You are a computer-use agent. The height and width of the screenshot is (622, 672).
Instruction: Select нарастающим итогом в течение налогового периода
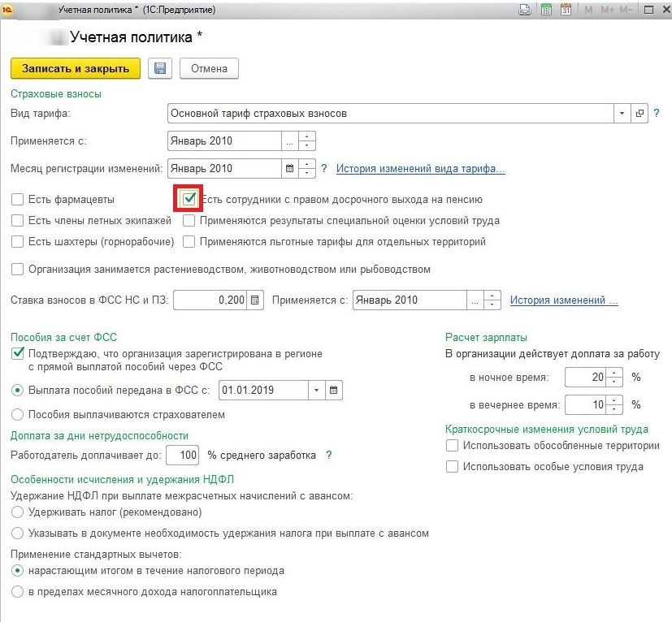(17, 571)
